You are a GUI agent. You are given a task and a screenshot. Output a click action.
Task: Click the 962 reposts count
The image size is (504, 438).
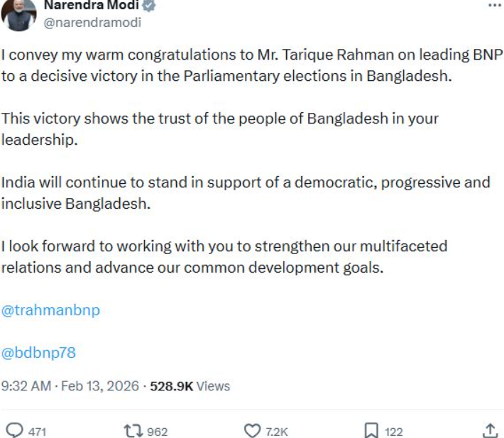[x=157, y=431]
